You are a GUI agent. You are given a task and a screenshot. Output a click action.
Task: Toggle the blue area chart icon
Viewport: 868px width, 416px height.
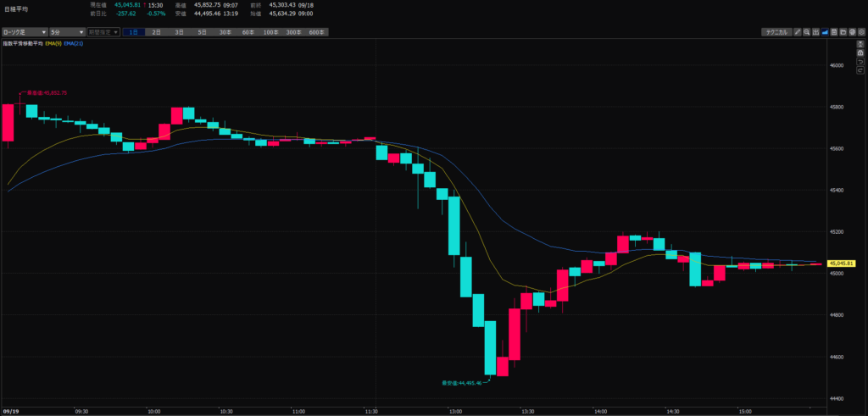826,32
